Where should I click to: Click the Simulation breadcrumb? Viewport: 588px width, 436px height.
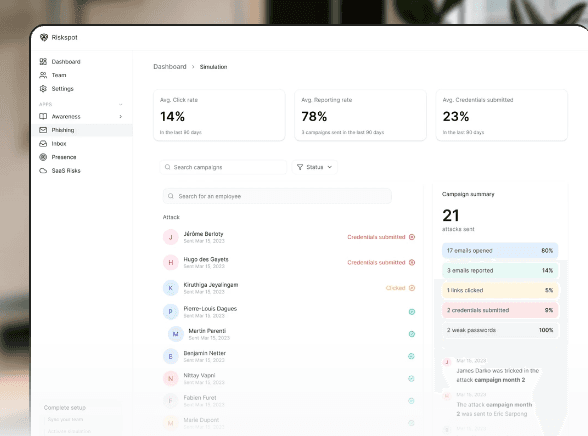click(x=213, y=67)
